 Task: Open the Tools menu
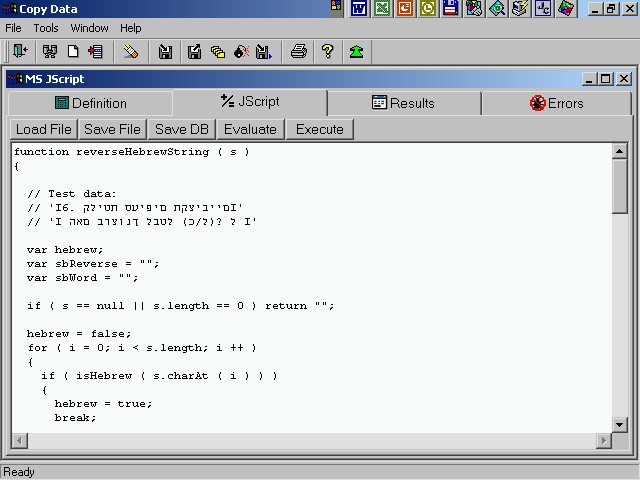[46, 28]
